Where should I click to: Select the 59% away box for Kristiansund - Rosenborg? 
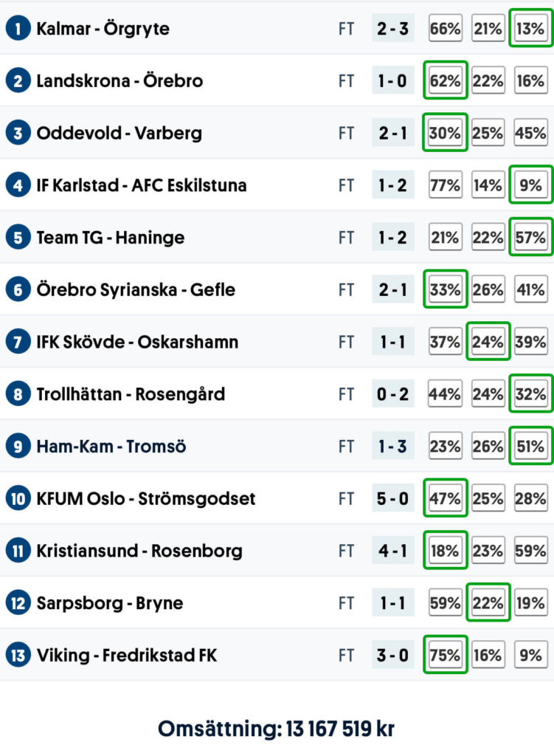(530, 551)
